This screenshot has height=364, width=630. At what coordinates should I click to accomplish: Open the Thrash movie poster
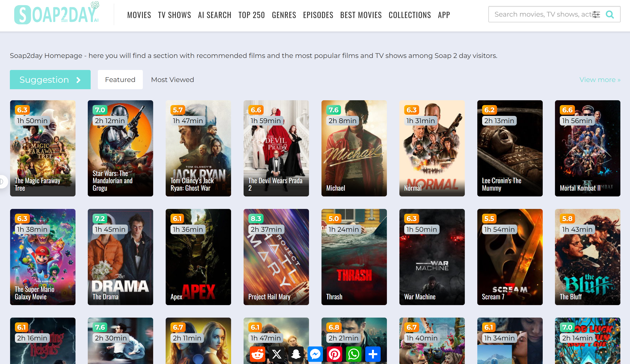[354, 257]
